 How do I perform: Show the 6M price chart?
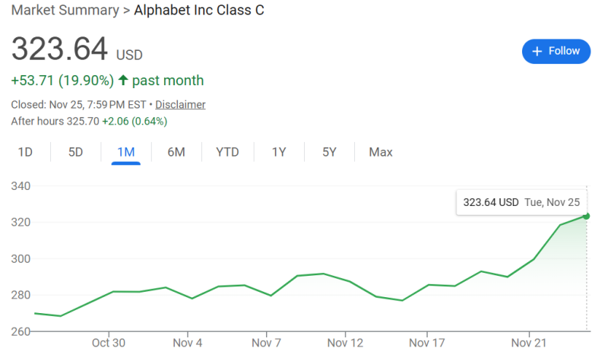point(176,152)
